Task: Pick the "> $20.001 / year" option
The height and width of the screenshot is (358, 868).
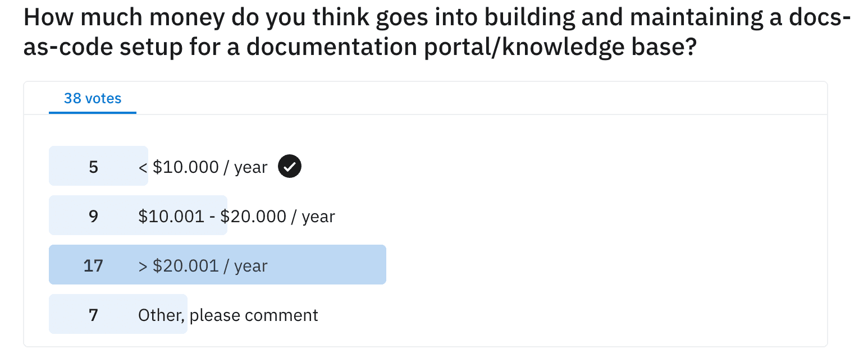Action: [x=203, y=265]
